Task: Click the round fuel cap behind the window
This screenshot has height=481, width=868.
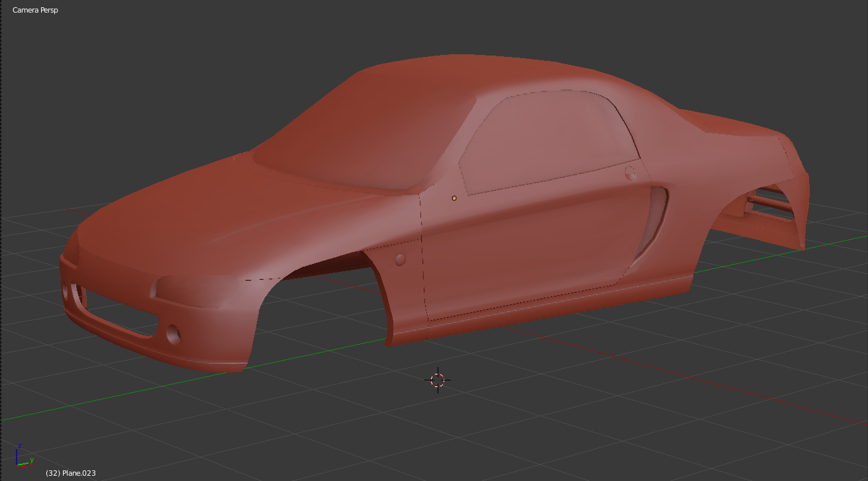Action: click(x=630, y=173)
